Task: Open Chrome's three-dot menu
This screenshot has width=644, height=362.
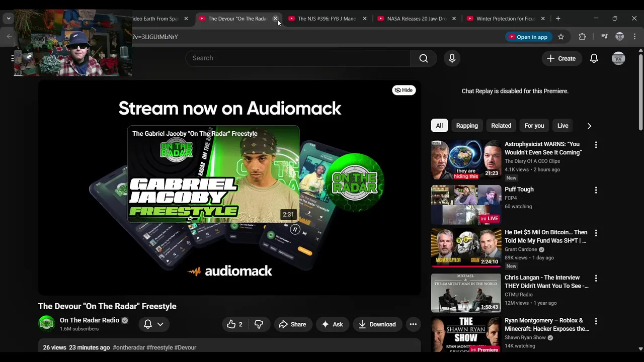Action: tap(634, 37)
